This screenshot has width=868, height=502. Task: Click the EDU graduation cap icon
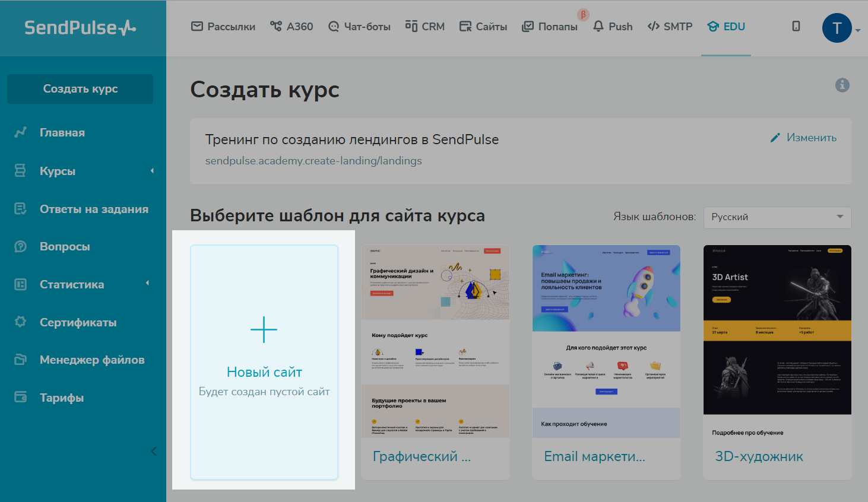(x=713, y=26)
